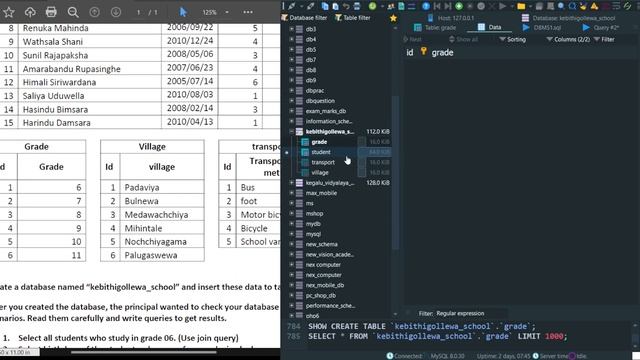Open the Host: 127.0.0.1 tab

click(451, 18)
